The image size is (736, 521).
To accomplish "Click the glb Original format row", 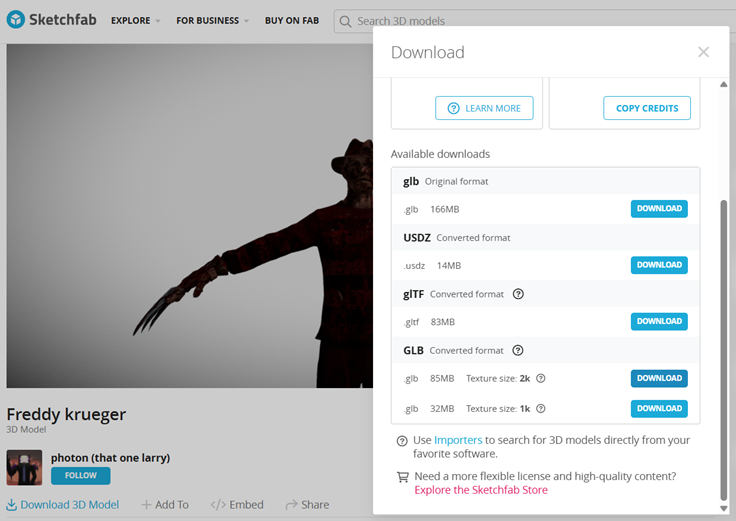I will 545,181.
